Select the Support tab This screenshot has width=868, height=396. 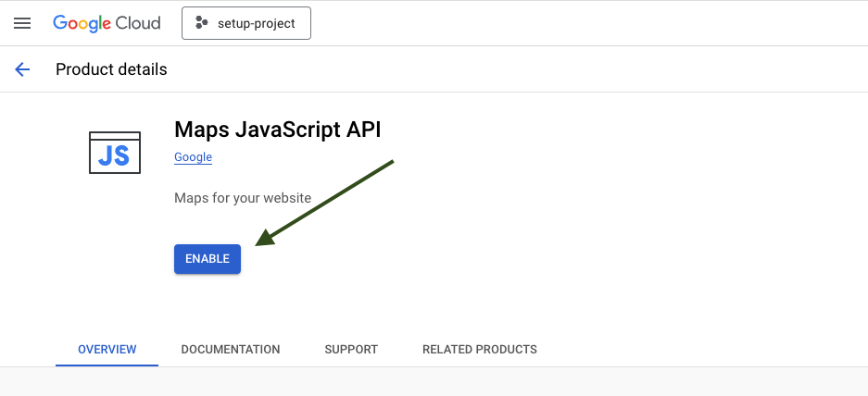351,350
